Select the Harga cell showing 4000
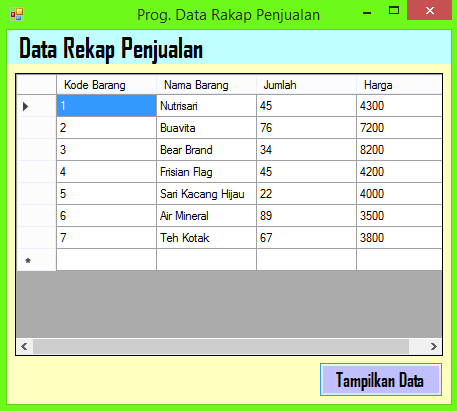457x411 pixels. click(399, 194)
